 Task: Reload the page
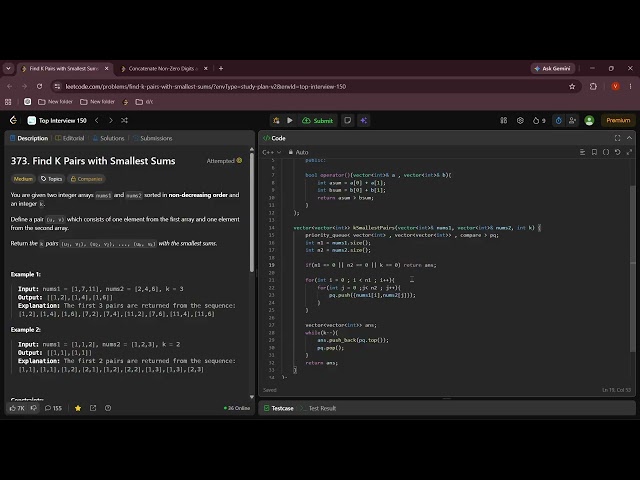point(39,87)
